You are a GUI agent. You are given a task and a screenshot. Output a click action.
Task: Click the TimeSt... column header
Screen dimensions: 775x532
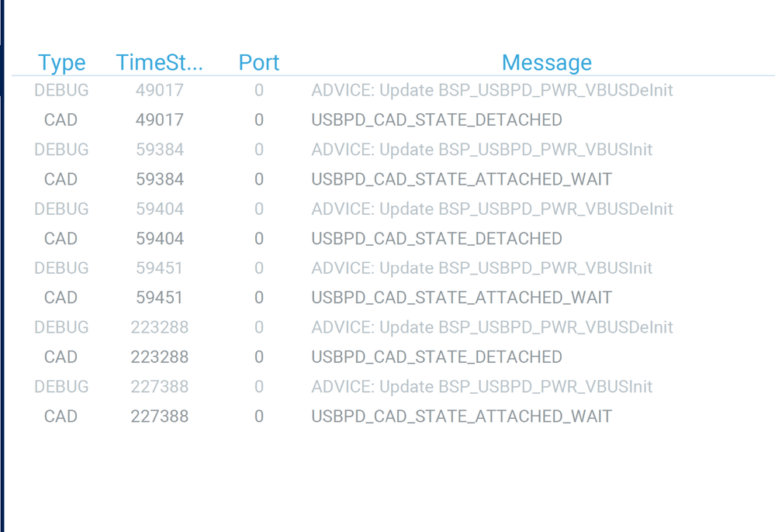point(159,63)
